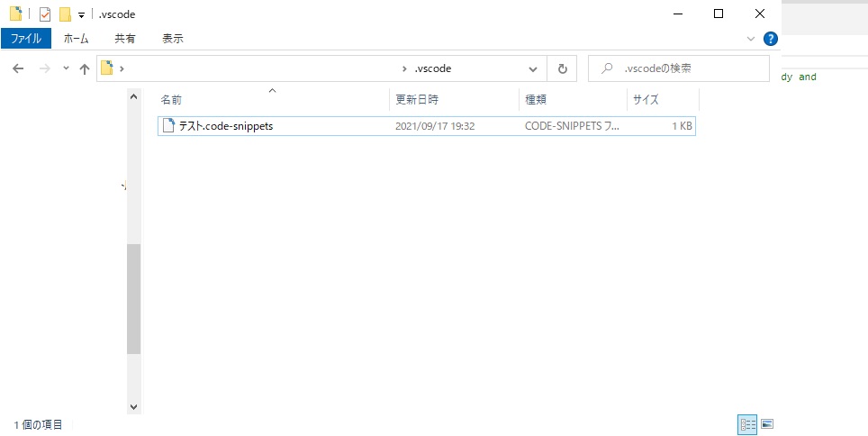Open the 共有 ribbon tab

[x=125, y=38]
